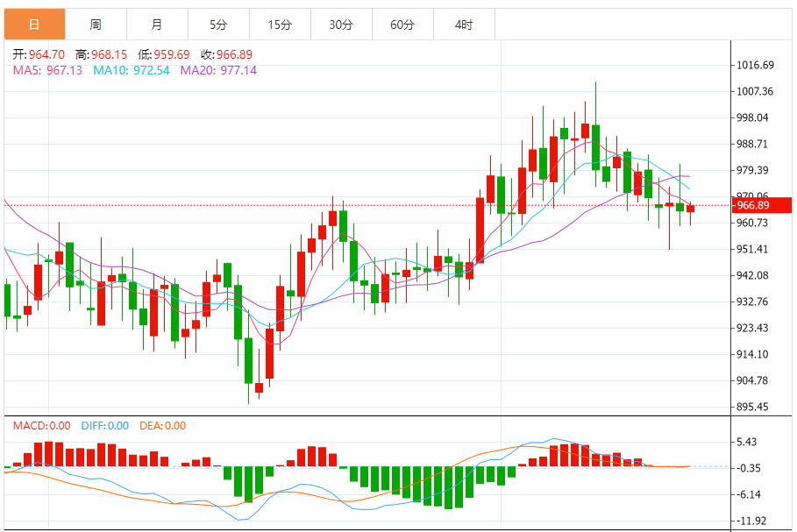
Task: Click the 904.78 price axis label
Action: [753, 380]
